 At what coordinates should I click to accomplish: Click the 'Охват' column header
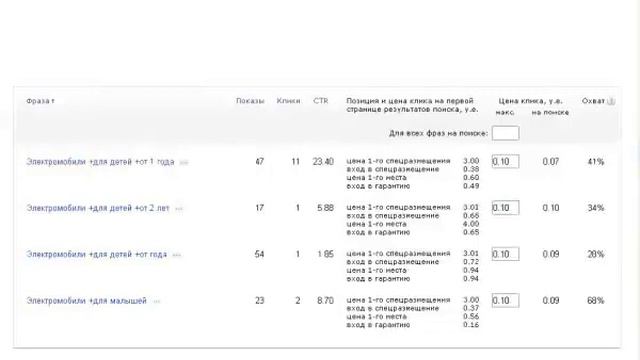[x=593, y=101]
